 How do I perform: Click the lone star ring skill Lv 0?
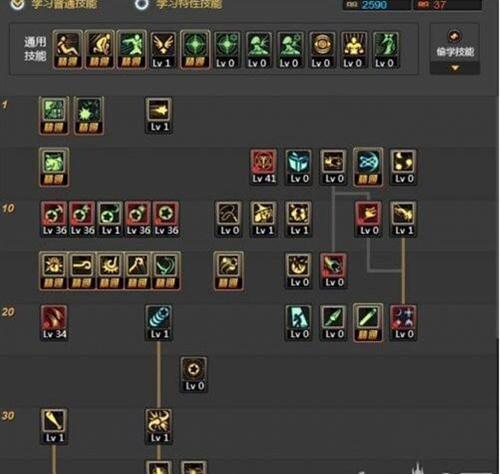click(194, 375)
